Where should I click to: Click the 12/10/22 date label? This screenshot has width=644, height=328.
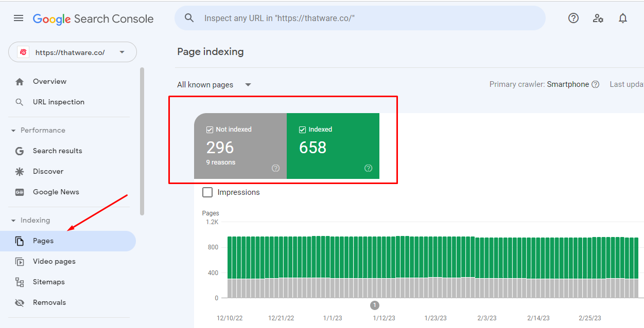point(230,318)
